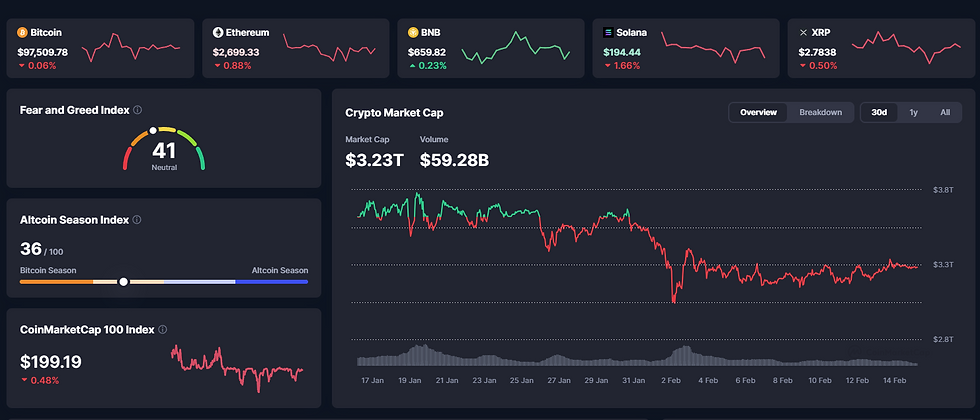Select the Overview chart view

758,112
